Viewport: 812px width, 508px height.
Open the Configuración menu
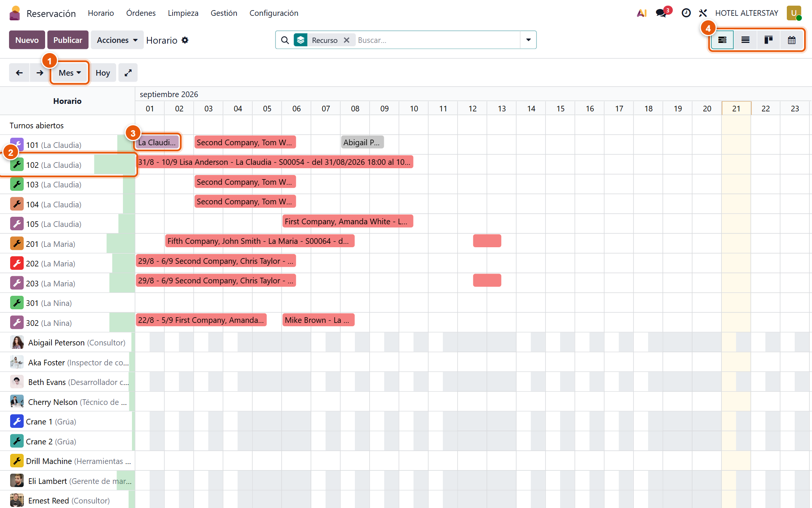[x=274, y=13]
